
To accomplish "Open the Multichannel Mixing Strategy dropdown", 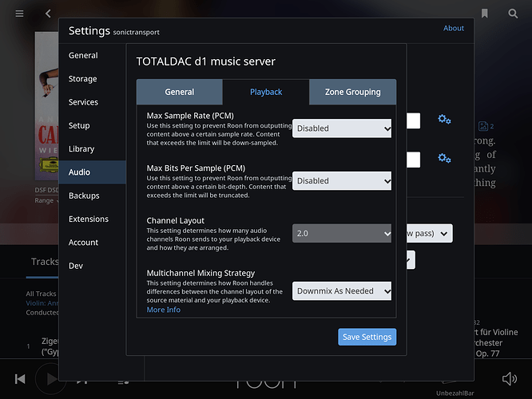I will (x=342, y=290).
